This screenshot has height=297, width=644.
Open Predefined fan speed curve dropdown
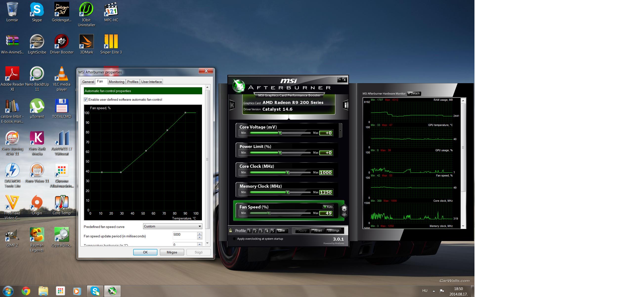(172, 226)
